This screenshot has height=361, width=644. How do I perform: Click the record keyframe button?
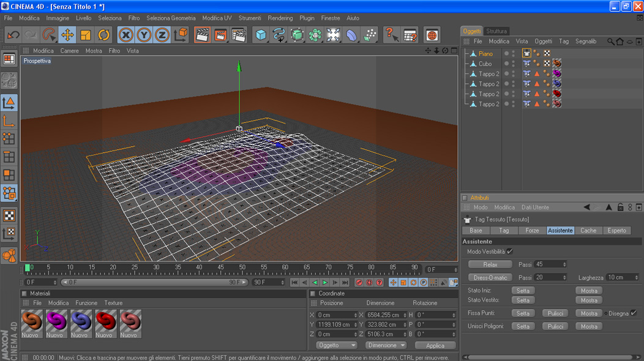[359, 283]
